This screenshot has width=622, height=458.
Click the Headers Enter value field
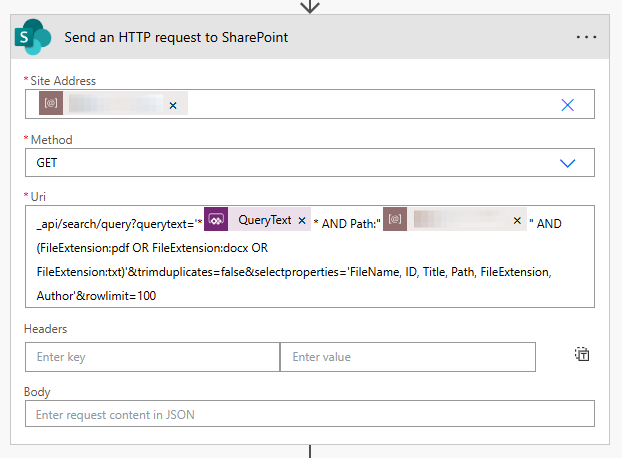408,357
